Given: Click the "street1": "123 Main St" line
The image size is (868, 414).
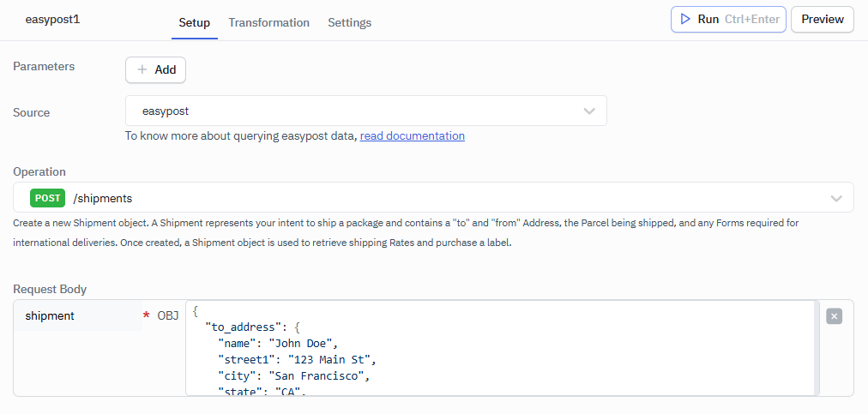Looking at the screenshot, I should pyautogui.click(x=298, y=360).
